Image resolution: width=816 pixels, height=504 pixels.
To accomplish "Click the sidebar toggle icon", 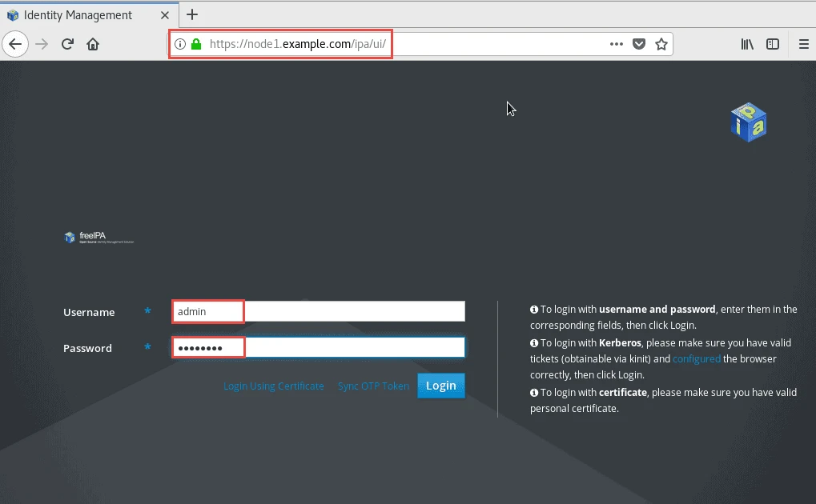I will point(772,44).
